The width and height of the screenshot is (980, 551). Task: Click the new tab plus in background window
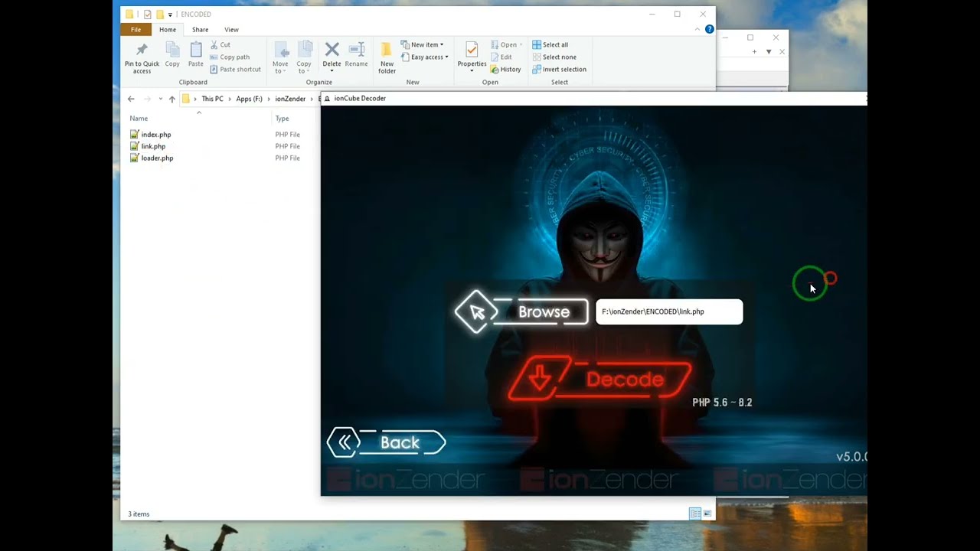[x=754, y=52]
